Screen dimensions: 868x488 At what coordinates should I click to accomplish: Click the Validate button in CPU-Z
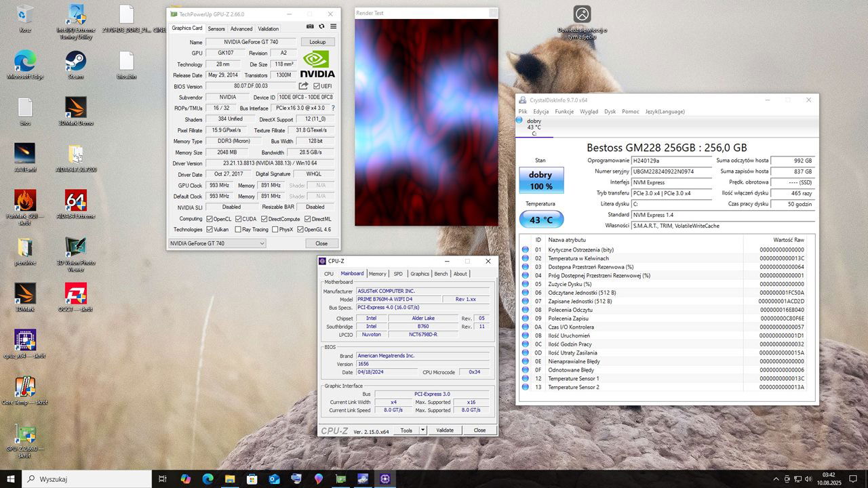[x=445, y=430]
